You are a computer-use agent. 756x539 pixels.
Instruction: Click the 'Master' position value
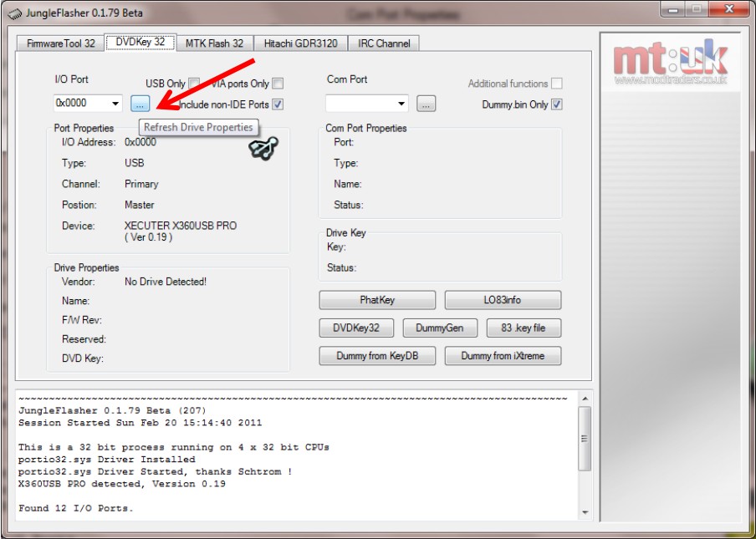click(x=140, y=205)
